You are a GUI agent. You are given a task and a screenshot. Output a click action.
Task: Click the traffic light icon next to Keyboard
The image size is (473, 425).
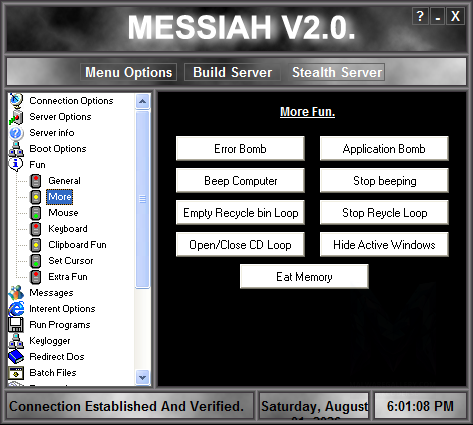tap(36, 229)
